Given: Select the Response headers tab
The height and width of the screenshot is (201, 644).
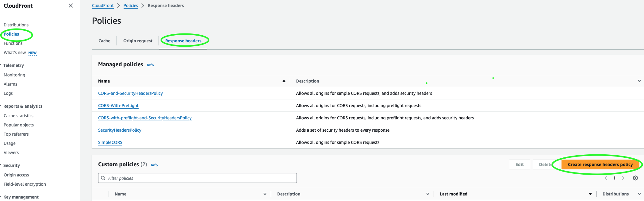Looking at the screenshot, I should pos(183,41).
